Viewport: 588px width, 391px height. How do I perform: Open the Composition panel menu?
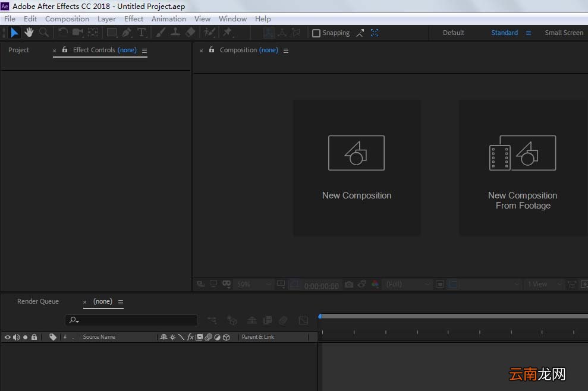[286, 51]
